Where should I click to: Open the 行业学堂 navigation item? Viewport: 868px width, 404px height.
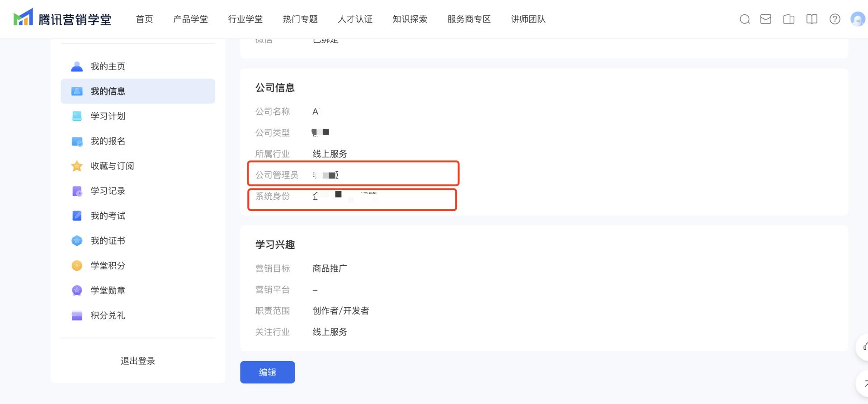tap(245, 19)
